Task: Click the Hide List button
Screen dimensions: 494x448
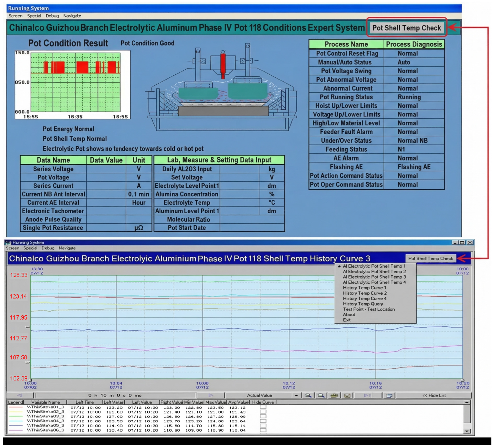Action: point(434,395)
